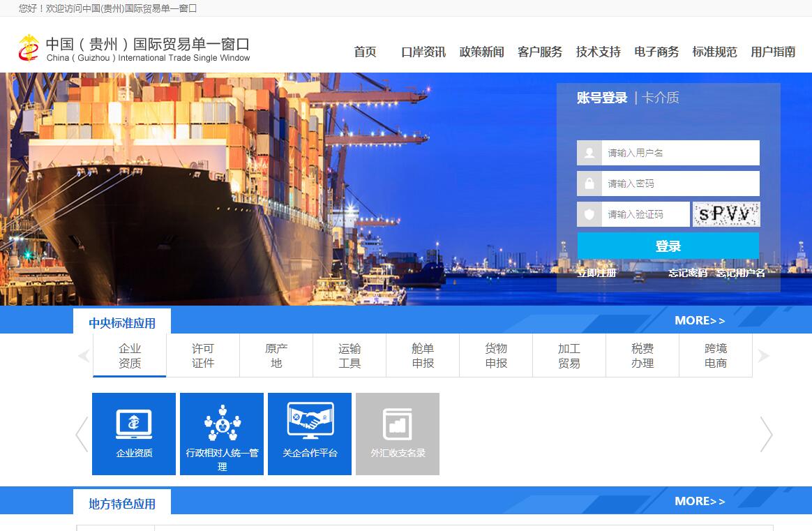Open 用户指南 in the top navigation
The image size is (812, 531).
point(773,52)
